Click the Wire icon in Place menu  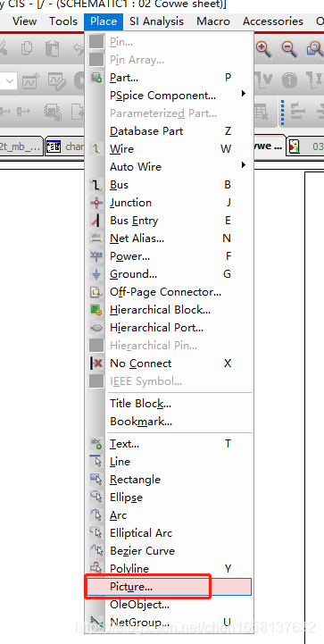96,149
